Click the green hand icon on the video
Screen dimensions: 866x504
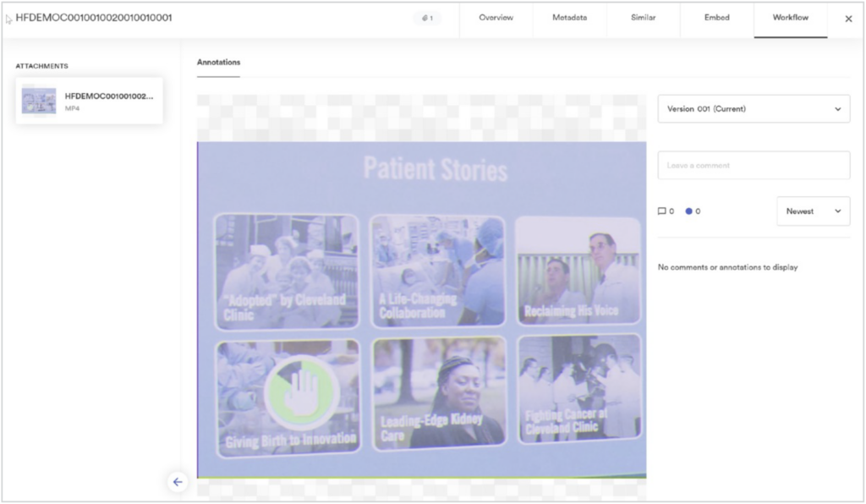pos(302,392)
